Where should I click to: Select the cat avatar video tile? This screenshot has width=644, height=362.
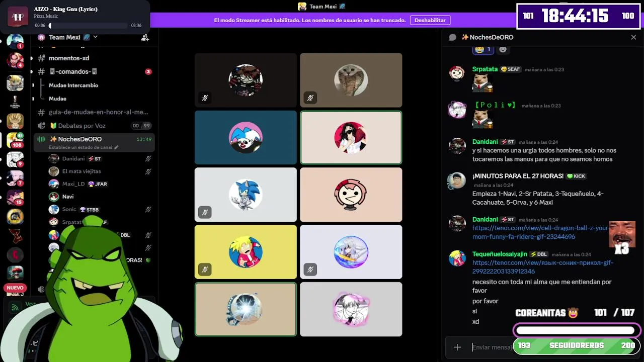pos(351,80)
